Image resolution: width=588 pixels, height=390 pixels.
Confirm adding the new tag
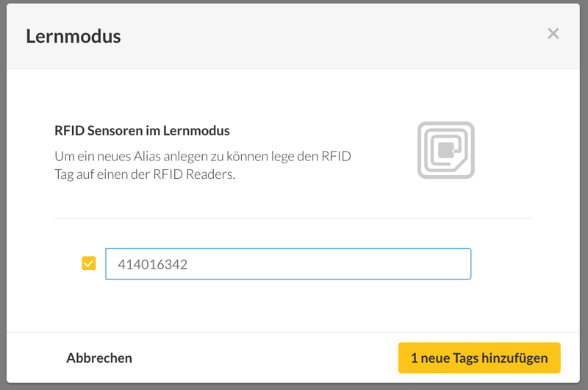click(478, 358)
